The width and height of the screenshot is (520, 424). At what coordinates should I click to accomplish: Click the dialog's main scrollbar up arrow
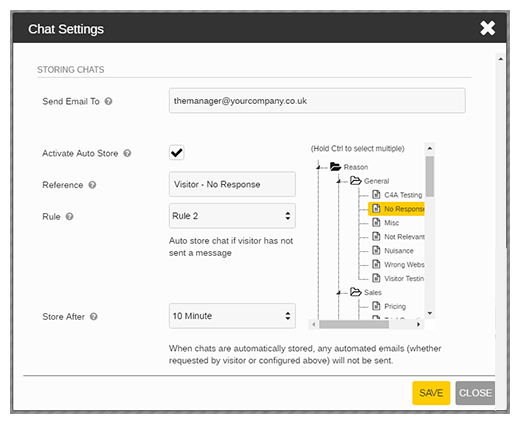coord(500,59)
